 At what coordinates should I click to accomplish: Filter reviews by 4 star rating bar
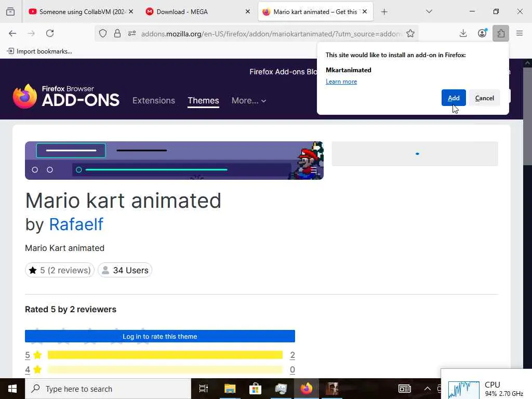coord(165,369)
